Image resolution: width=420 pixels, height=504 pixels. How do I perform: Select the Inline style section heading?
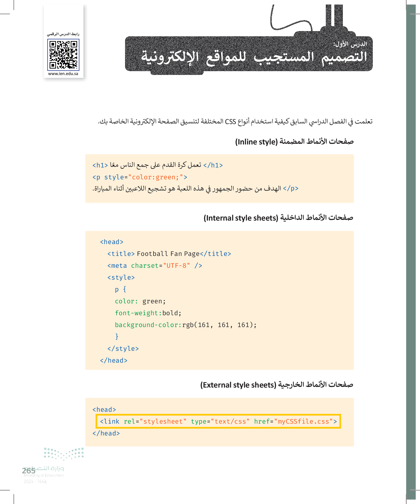click(x=294, y=142)
